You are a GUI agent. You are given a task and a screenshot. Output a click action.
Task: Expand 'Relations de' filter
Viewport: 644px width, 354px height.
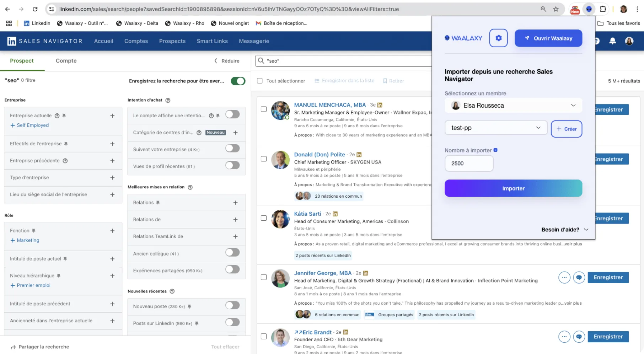[x=235, y=220]
